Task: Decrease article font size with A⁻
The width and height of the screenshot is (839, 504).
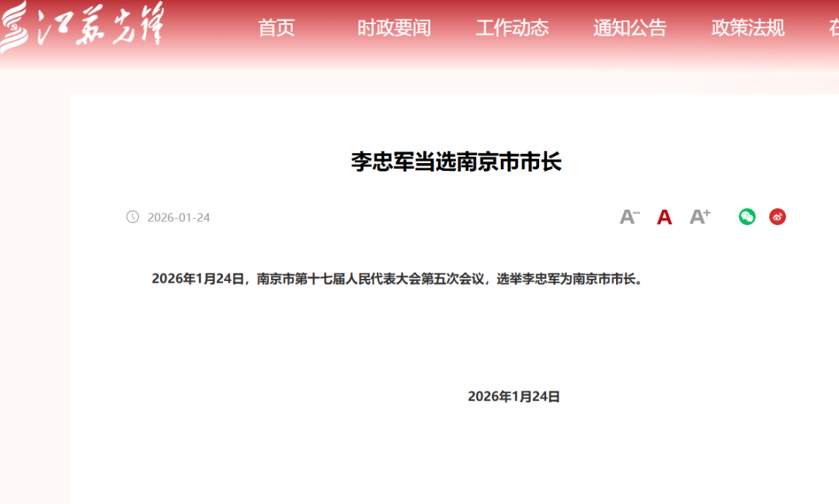Action: [x=628, y=217]
